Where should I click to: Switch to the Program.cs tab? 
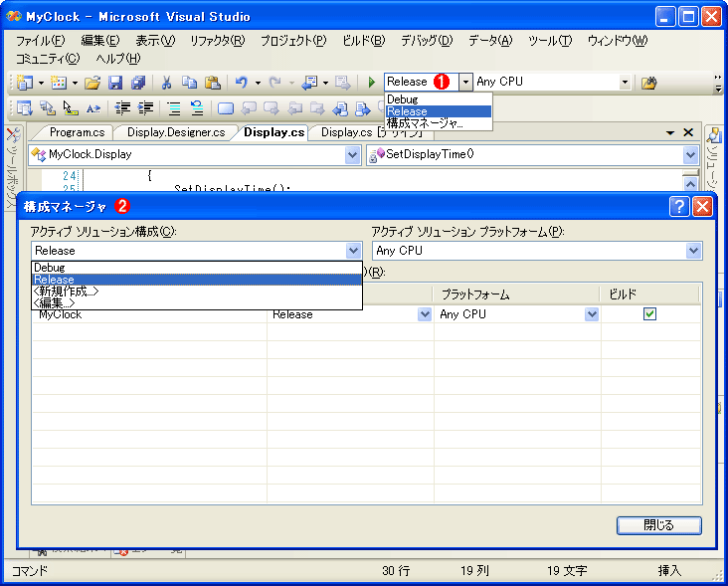77,132
